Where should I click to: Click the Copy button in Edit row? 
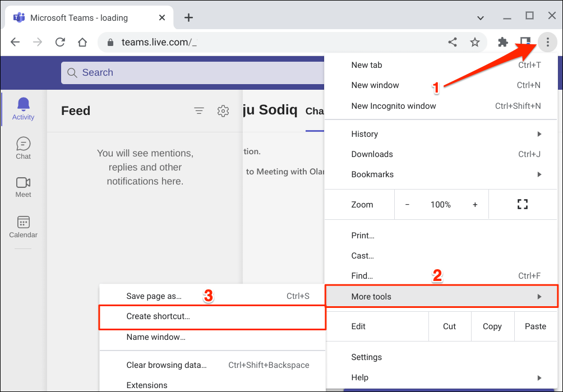tap(492, 326)
